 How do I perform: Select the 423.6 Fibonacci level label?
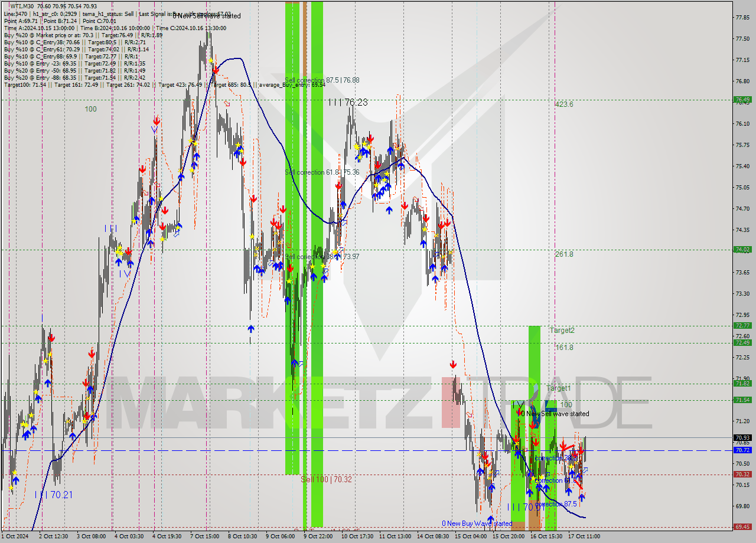point(564,104)
